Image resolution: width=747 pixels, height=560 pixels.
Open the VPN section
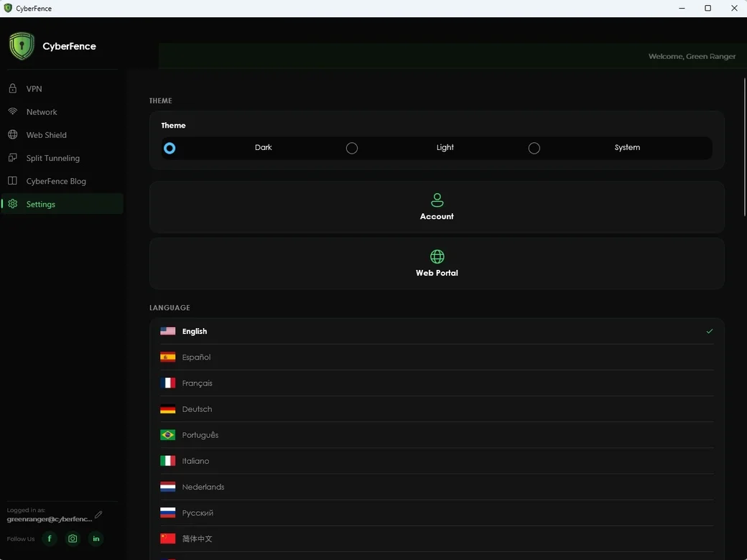(62, 88)
